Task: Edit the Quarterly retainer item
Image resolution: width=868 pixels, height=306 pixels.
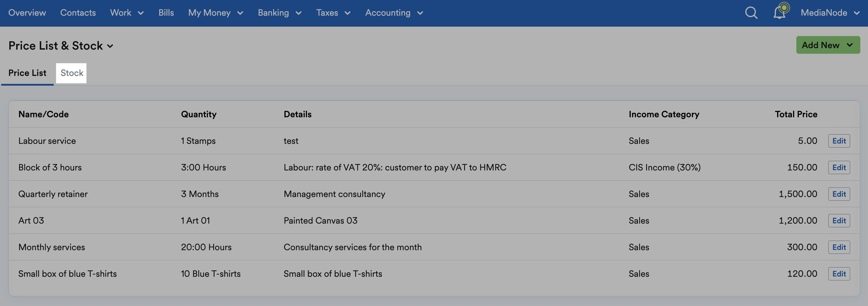Action: (x=839, y=194)
